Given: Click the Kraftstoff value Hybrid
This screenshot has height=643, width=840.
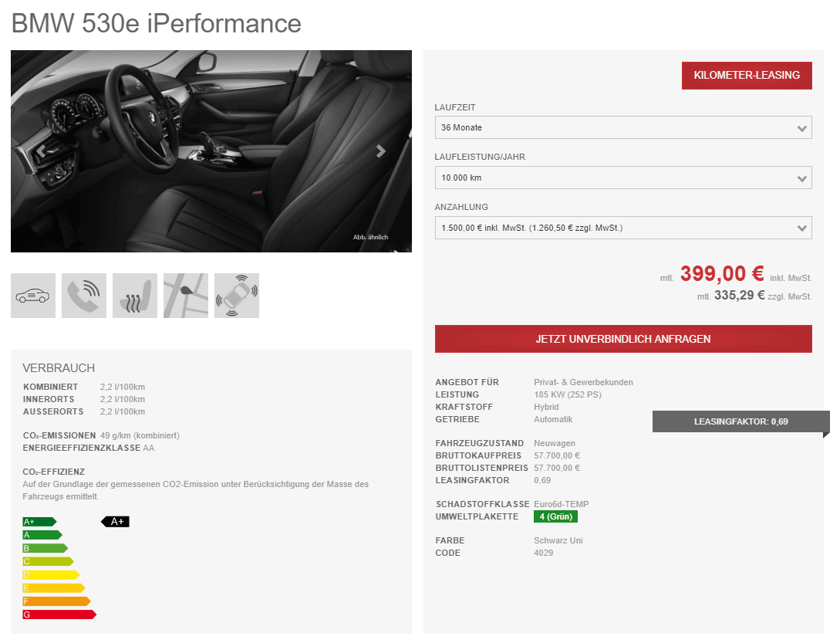Looking at the screenshot, I should [546, 407].
